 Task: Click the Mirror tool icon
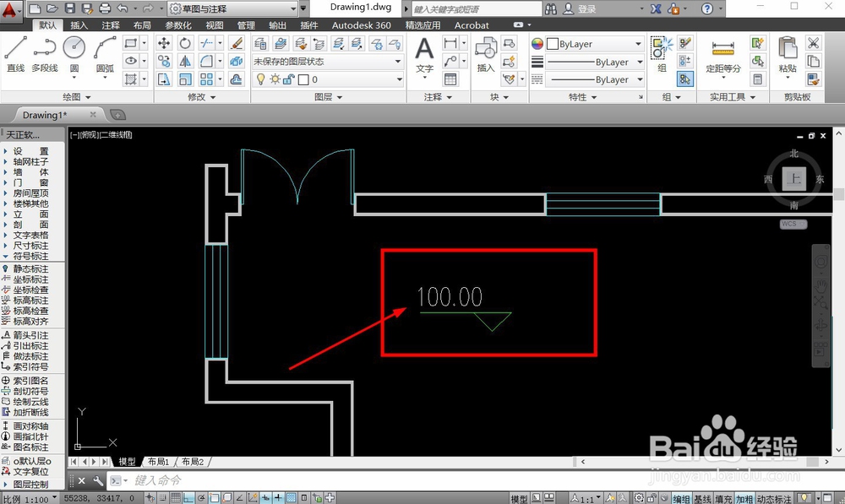coord(185,62)
